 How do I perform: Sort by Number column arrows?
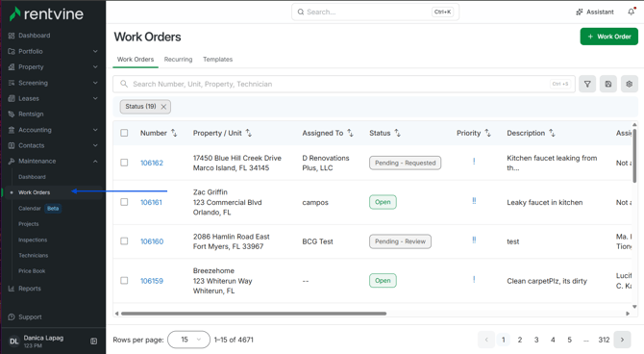coord(174,133)
